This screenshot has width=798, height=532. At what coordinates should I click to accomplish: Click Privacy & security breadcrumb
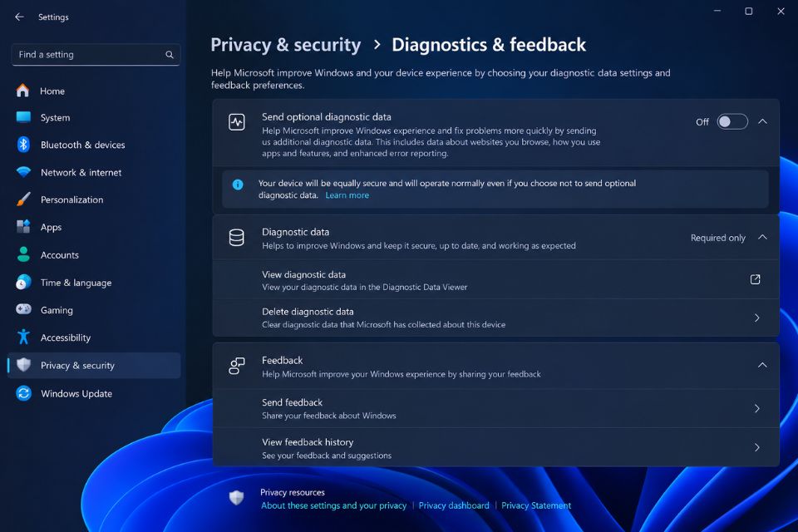(x=285, y=45)
